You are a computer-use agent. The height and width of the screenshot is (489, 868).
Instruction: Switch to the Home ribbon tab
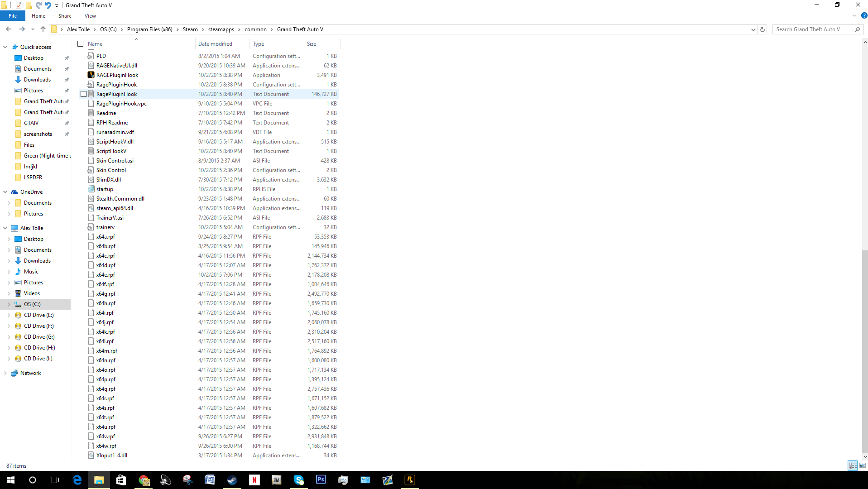coord(38,16)
